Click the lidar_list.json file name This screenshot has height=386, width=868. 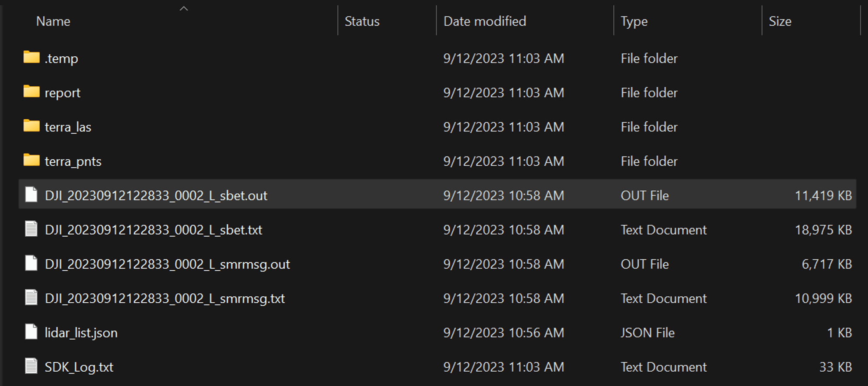click(x=81, y=333)
